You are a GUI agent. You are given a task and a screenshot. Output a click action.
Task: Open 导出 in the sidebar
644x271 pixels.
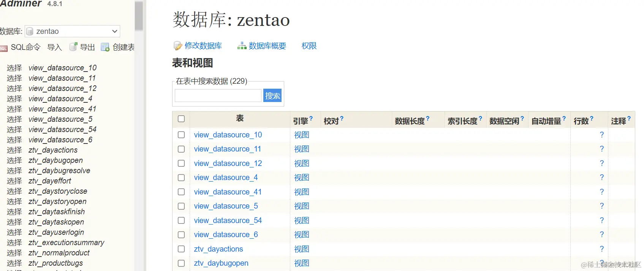point(87,47)
